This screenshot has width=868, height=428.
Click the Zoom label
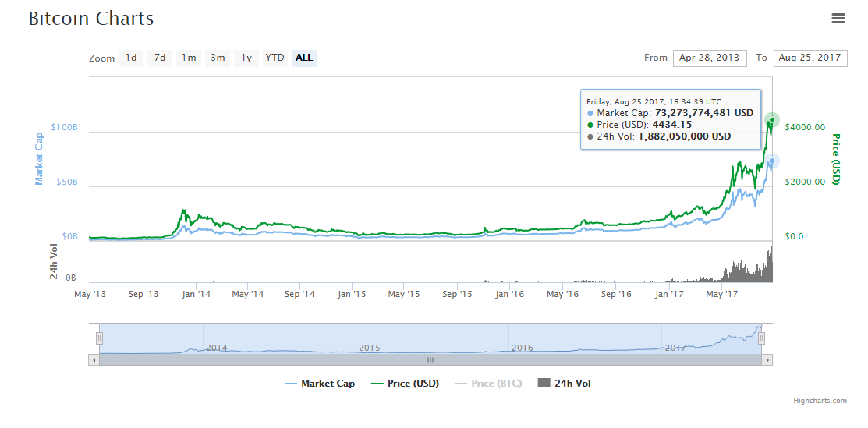click(102, 58)
